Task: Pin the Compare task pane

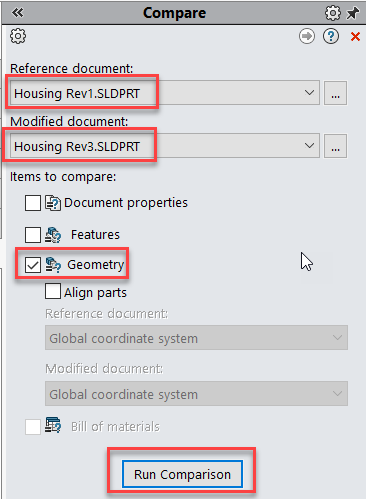Action: (x=353, y=13)
